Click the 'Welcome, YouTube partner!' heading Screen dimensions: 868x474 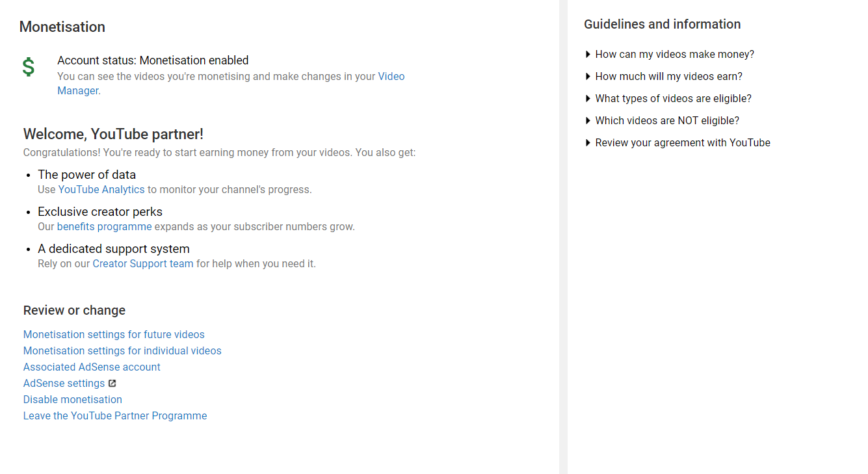tap(113, 135)
